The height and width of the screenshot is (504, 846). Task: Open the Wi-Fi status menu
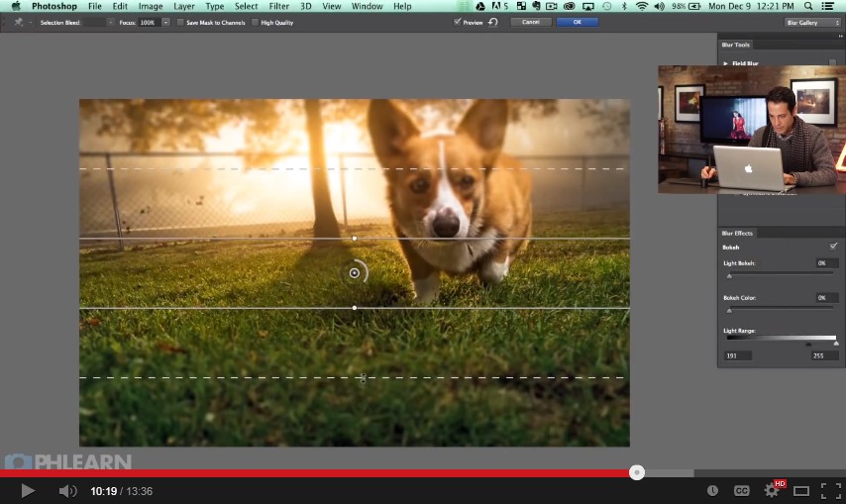(x=642, y=6)
